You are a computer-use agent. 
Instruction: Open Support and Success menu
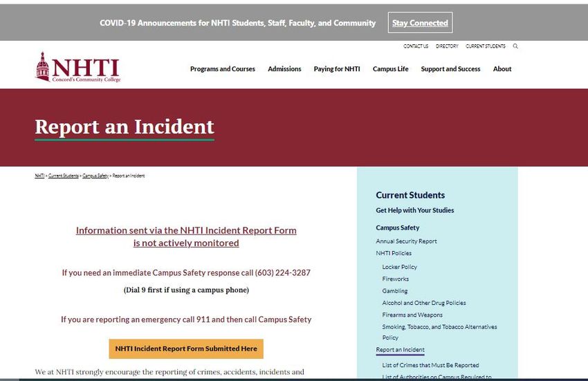tap(450, 69)
